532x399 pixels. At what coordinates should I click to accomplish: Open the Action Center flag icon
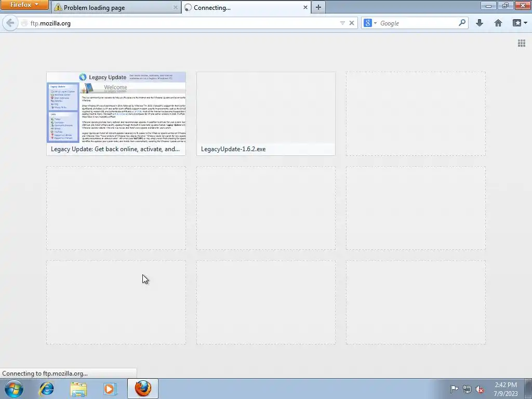(454, 389)
